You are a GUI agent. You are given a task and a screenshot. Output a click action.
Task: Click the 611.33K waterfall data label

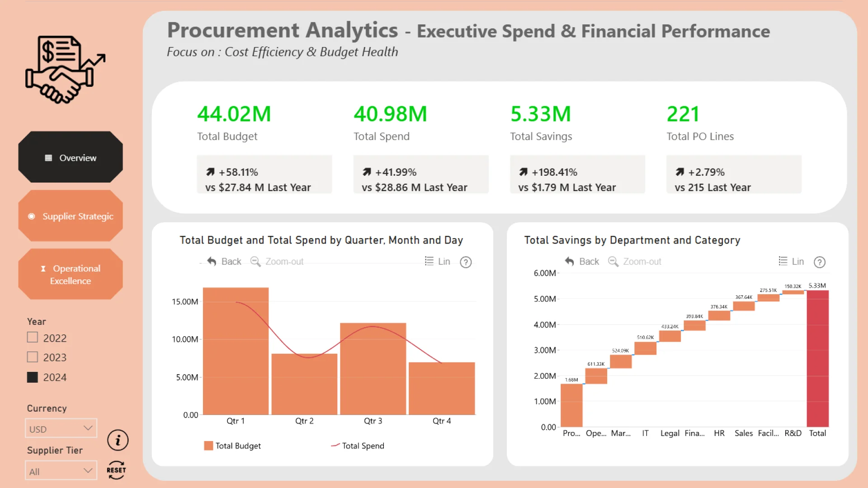click(x=596, y=364)
